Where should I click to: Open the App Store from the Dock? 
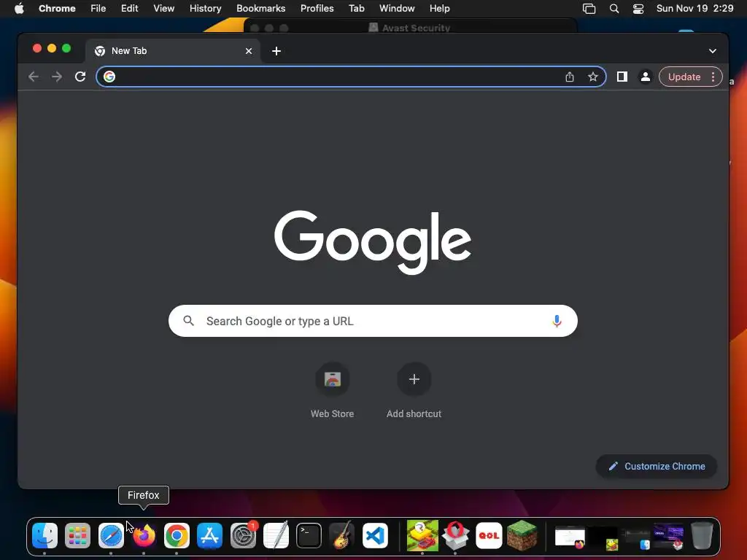(x=209, y=535)
